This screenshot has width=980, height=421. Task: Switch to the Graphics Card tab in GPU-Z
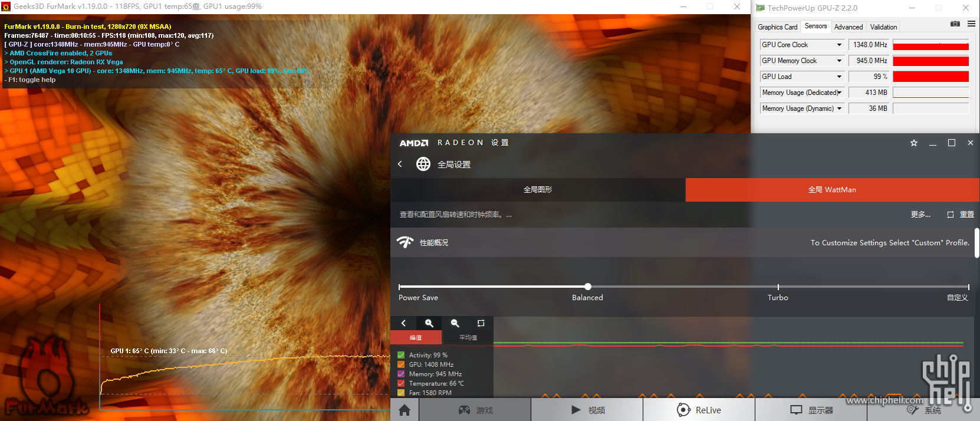click(777, 27)
